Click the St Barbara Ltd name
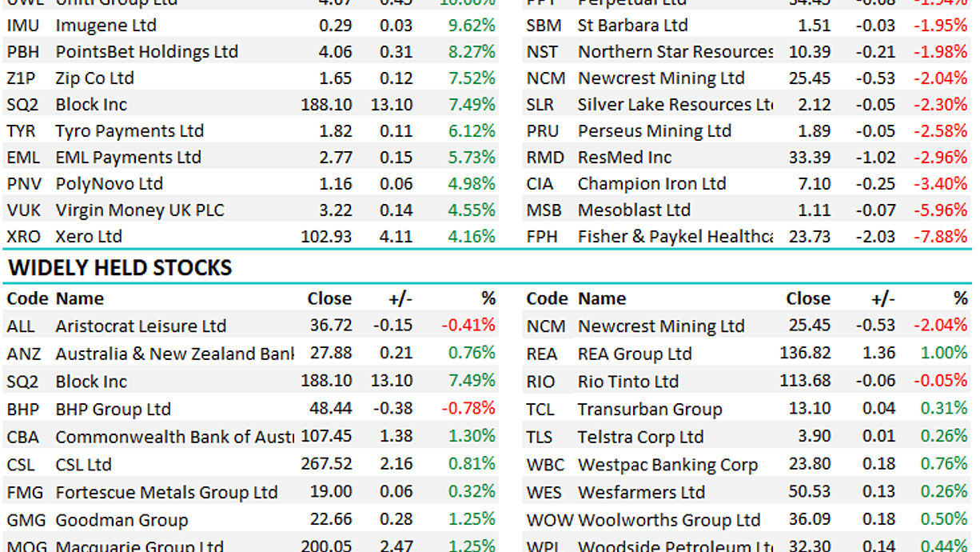This screenshot has height=552, width=980. (x=632, y=26)
